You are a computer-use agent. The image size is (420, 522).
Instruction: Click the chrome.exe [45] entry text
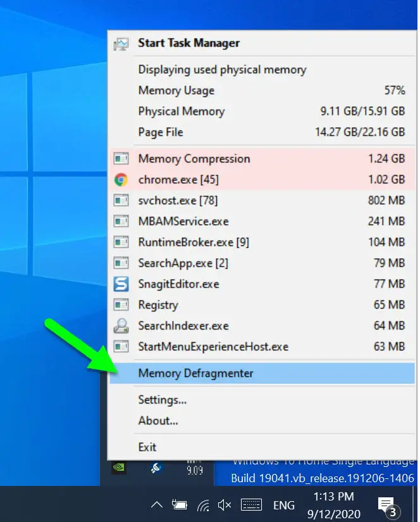(x=178, y=180)
